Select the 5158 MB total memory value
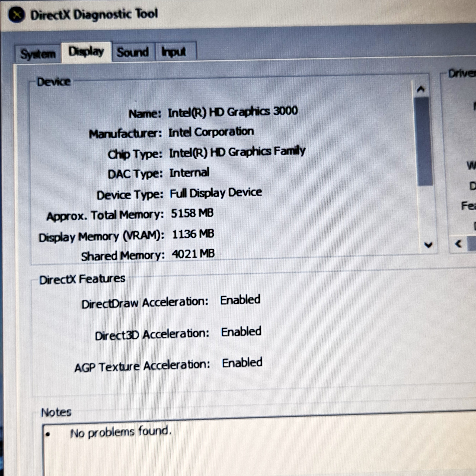Viewport: 476px width, 476px height. click(192, 213)
